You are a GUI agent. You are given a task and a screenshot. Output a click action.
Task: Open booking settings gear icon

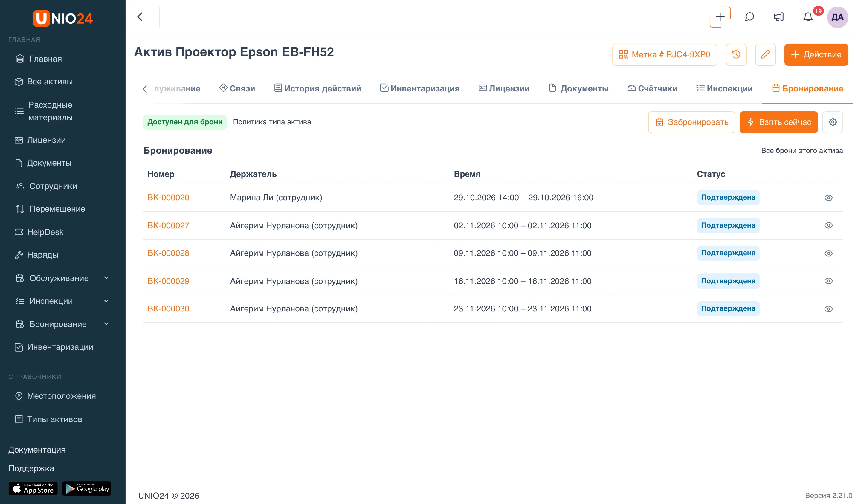[x=832, y=122]
